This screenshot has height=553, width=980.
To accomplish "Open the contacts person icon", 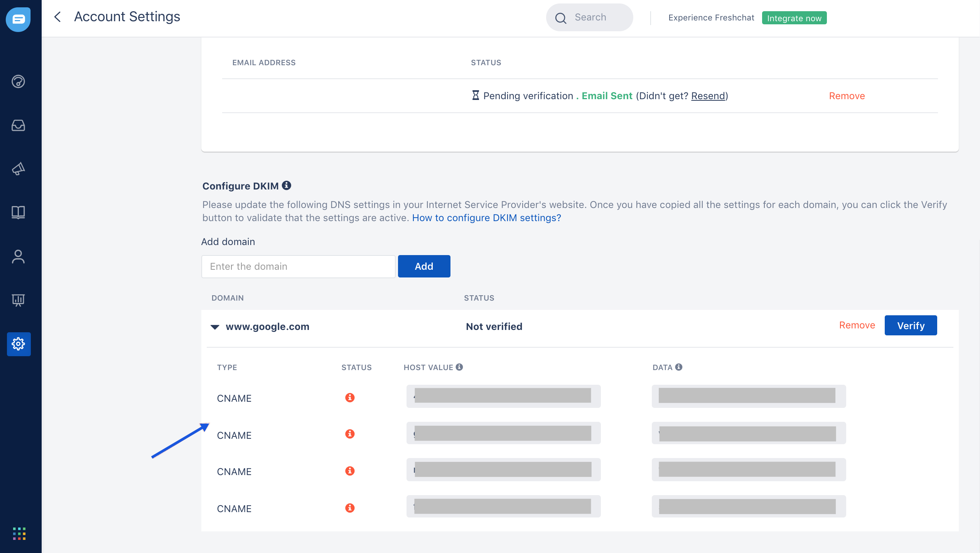I will click(x=18, y=257).
